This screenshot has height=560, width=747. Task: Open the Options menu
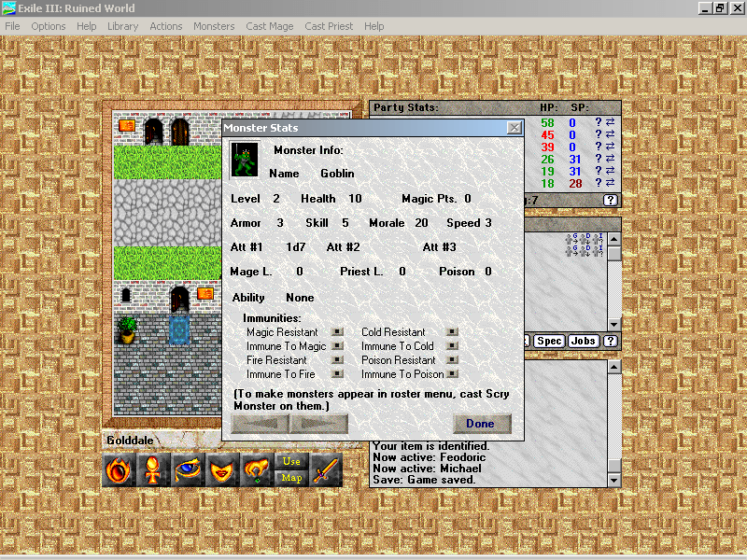(x=49, y=26)
